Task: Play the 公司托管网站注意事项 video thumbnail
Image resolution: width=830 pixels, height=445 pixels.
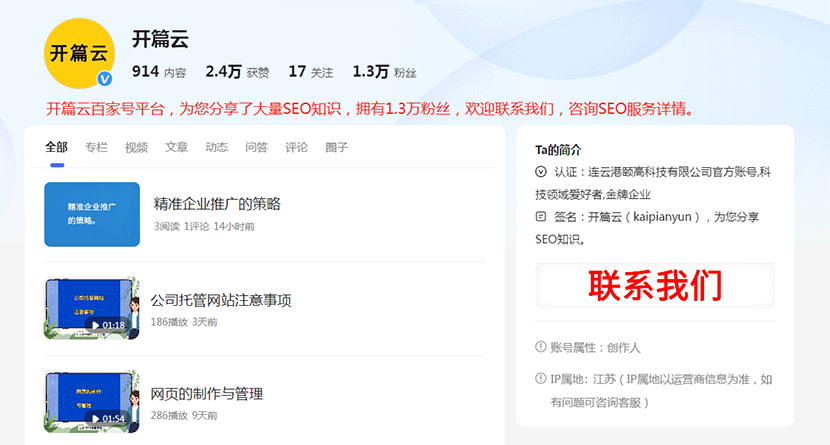Action: 91,309
